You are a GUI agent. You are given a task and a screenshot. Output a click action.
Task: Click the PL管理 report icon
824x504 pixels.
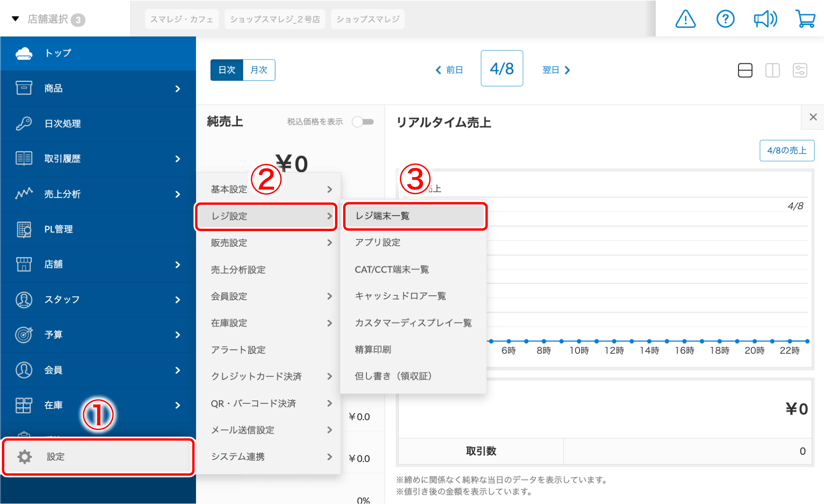coord(24,229)
